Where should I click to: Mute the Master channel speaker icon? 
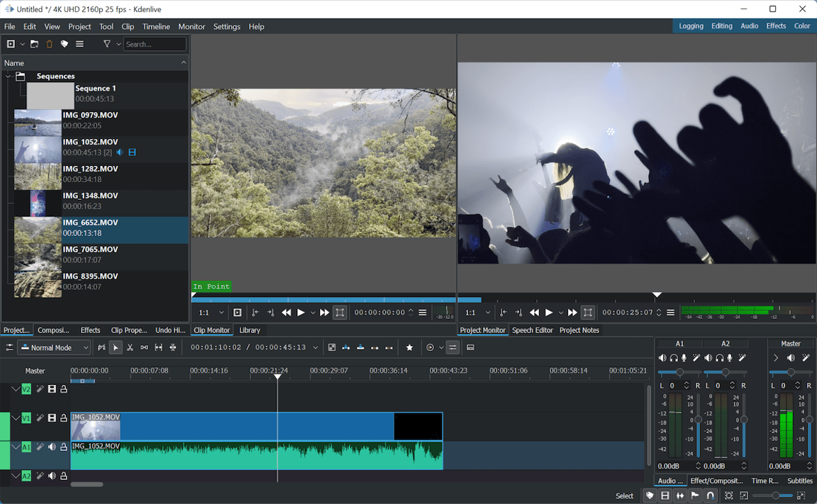[x=790, y=358]
